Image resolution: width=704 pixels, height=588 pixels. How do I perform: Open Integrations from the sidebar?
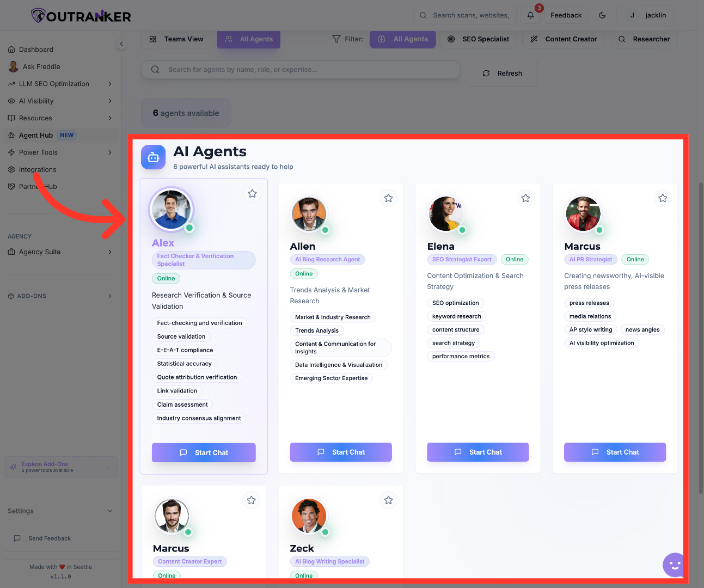(x=59, y=170)
